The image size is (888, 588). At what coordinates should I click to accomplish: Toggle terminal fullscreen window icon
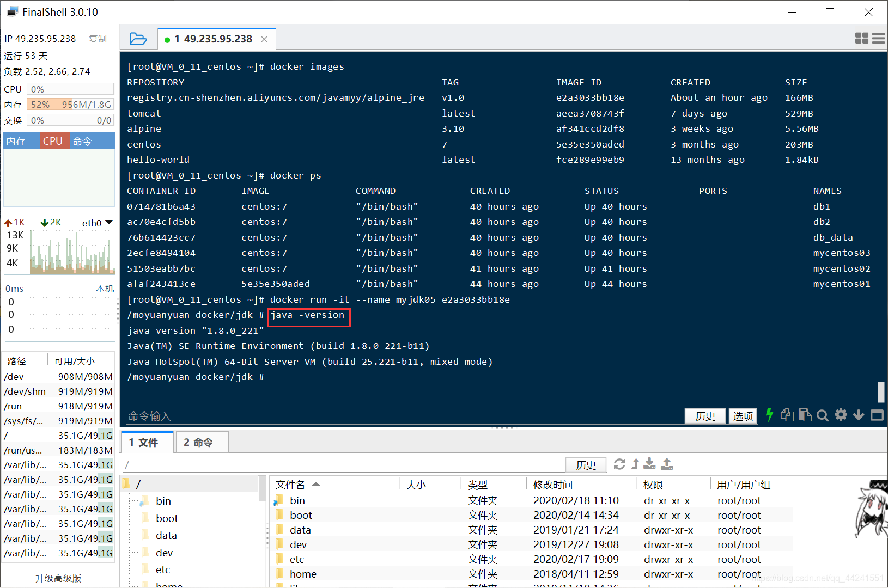click(x=877, y=415)
